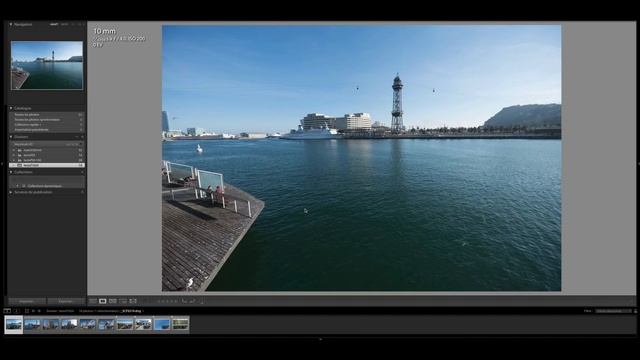Expand Collections dynamiques set
The image size is (640, 360).
click(x=18, y=186)
